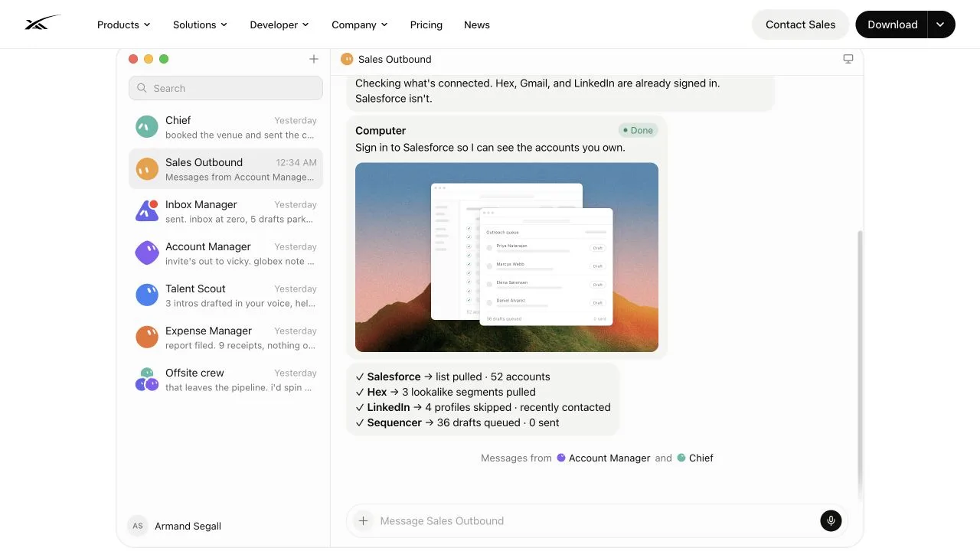980x551 pixels.
Task: Click the monitor icon in the chat header
Action: pyautogui.click(x=848, y=59)
